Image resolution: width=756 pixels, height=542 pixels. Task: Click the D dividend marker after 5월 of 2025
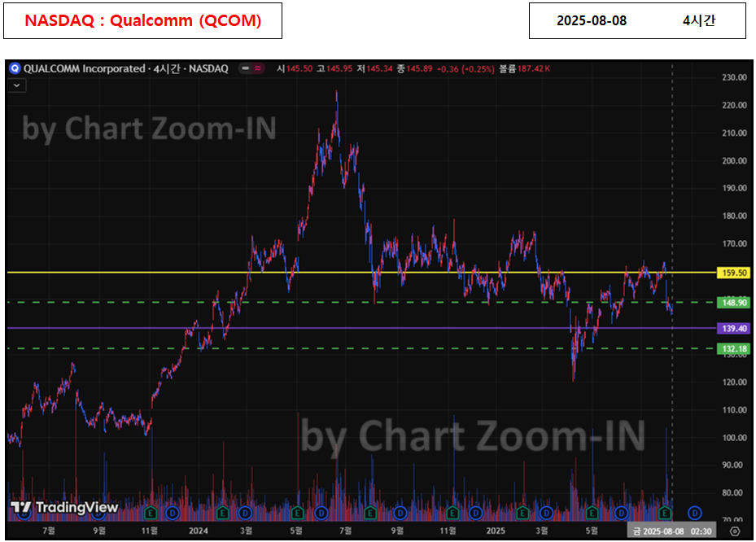click(x=621, y=513)
